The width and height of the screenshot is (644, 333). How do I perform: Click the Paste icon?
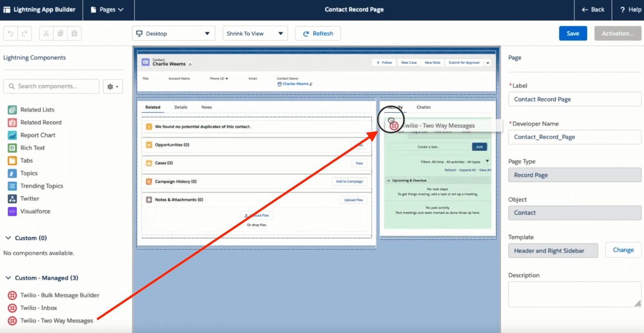74,33
